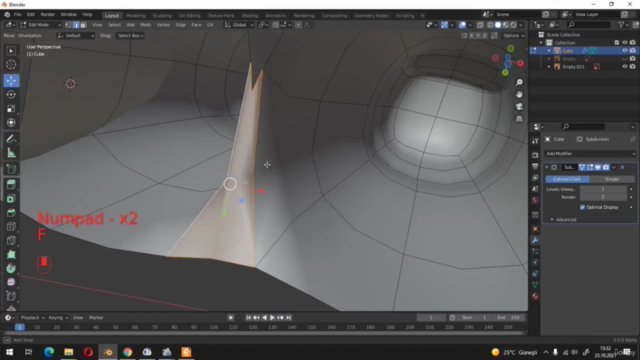Toggle the Optimal Display checkbox
640x360 pixels.
click(x=582, y=207)
